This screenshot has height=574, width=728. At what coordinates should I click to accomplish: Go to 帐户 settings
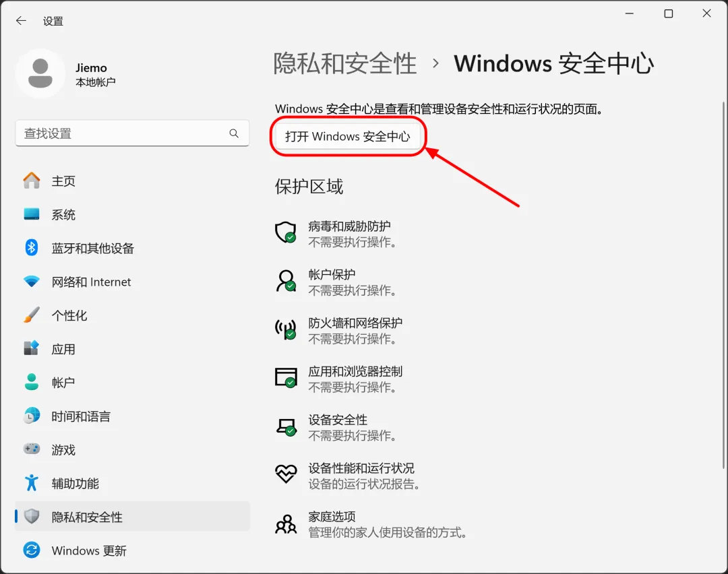[x=132, y=383]
